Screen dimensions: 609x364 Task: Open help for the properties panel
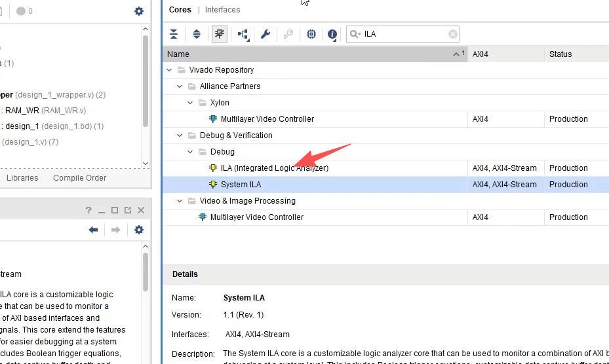tap(88, 210)
